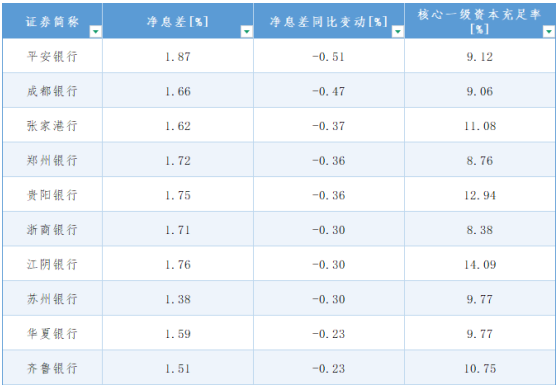Open the 核心一级资本充足率 filter dropdown

pyautogui.click(x=549, y=32)
